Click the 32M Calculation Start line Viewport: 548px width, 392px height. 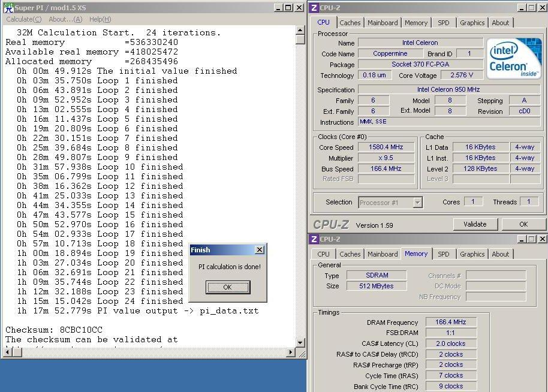coord(119,33)
